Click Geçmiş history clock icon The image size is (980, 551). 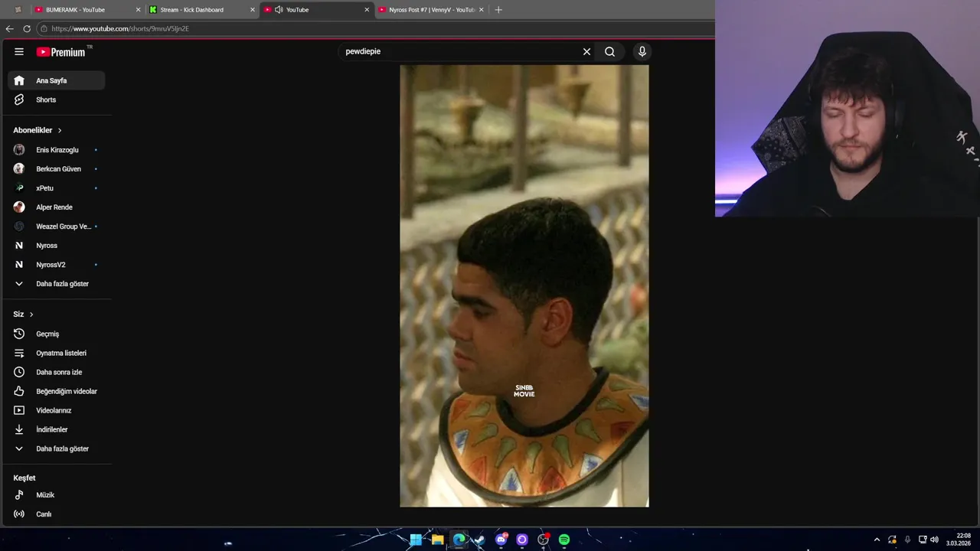click(19, 334)
